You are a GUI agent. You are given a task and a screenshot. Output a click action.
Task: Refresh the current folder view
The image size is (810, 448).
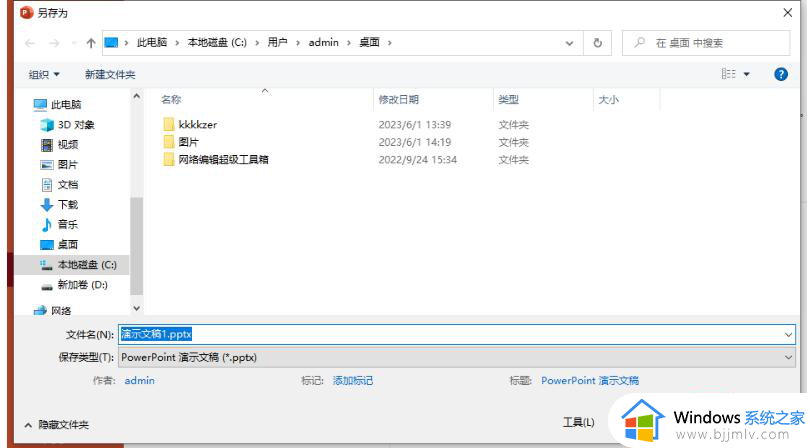(x=598, y=43)
